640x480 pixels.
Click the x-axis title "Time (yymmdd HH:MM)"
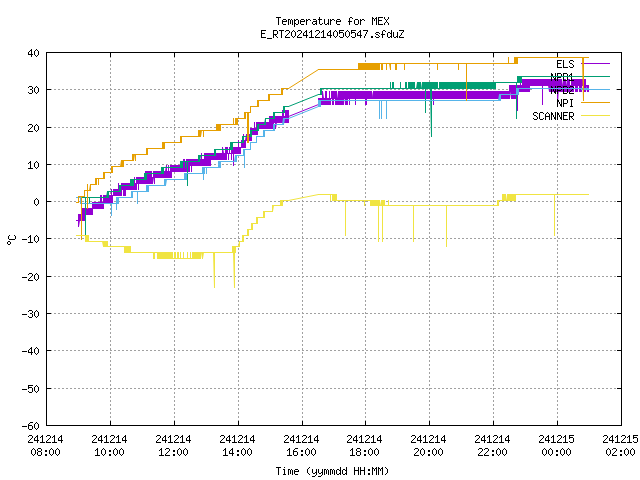tap(332, 471)
